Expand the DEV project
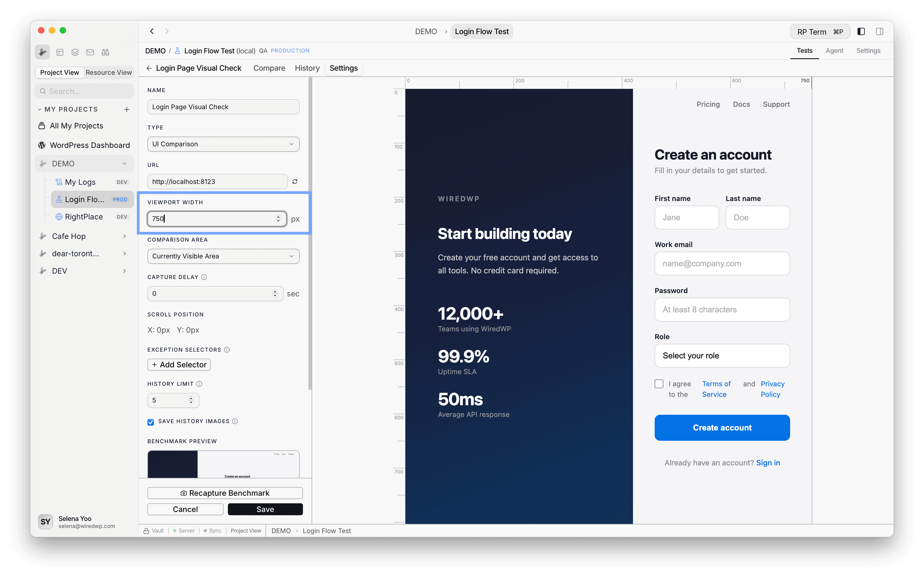The height and width of the screenshot is (577, 924). pos(124,271)
